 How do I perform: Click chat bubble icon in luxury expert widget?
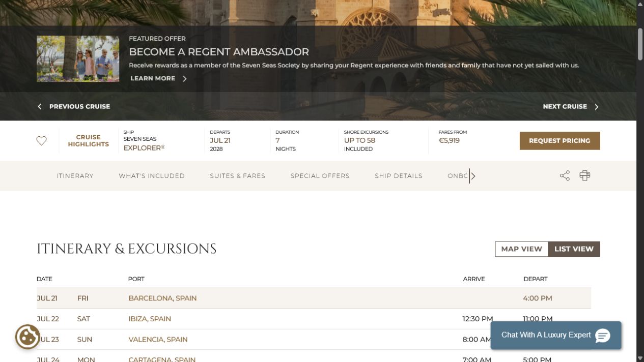click(x=603, y=335)
